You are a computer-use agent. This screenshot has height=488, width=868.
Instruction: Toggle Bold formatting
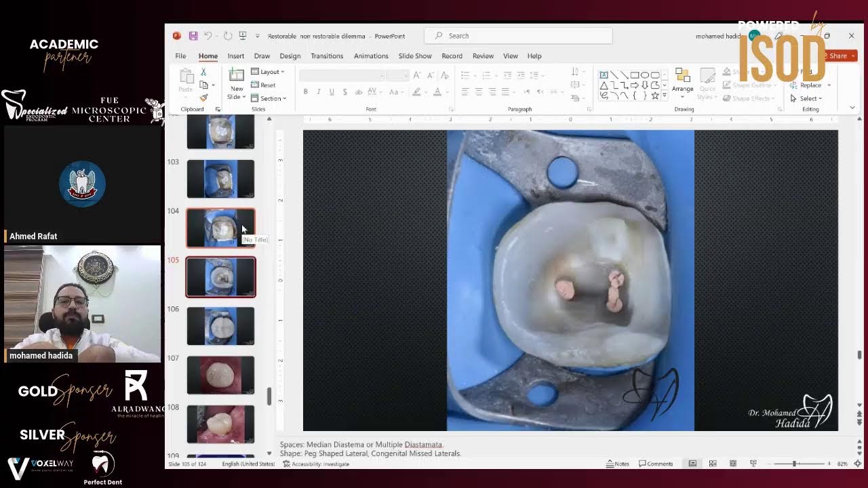tap(306, 91)
